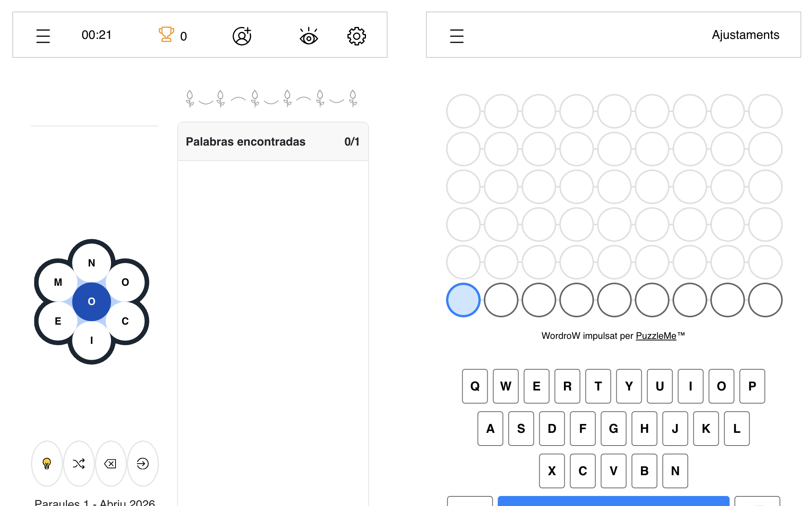Viewport: 812px width, 506px height.
Task: Open the hamburger menu next to Ajustaments
Action: click(x=457, y=36)
